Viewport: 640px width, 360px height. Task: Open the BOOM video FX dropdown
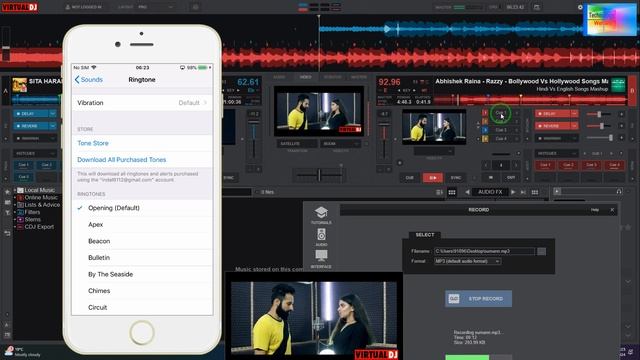click(341, 144)
